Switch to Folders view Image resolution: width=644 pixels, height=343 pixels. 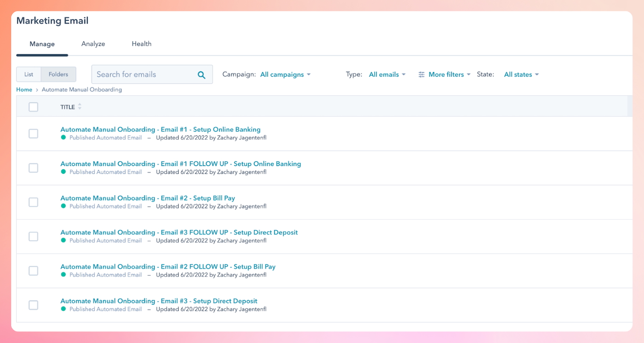click(x=58, y=75)
